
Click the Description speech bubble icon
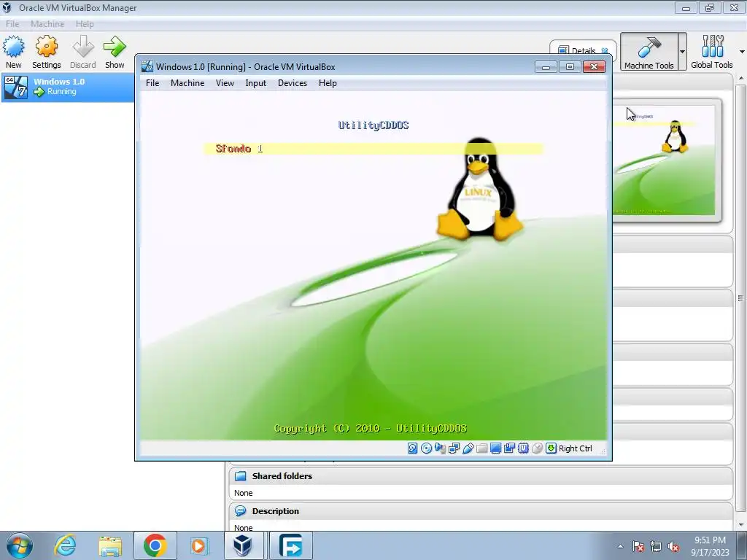(241, 511)
